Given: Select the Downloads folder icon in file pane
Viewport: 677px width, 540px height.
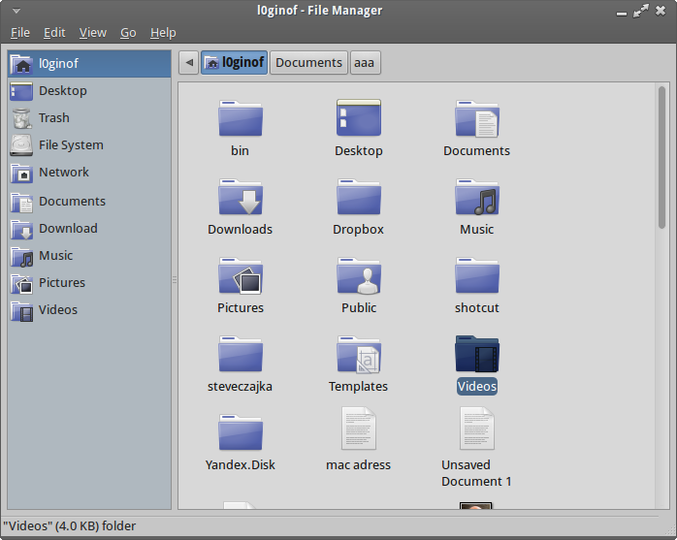Looking at the screenshot, I should pyautogui.click(x=240, y=197).
